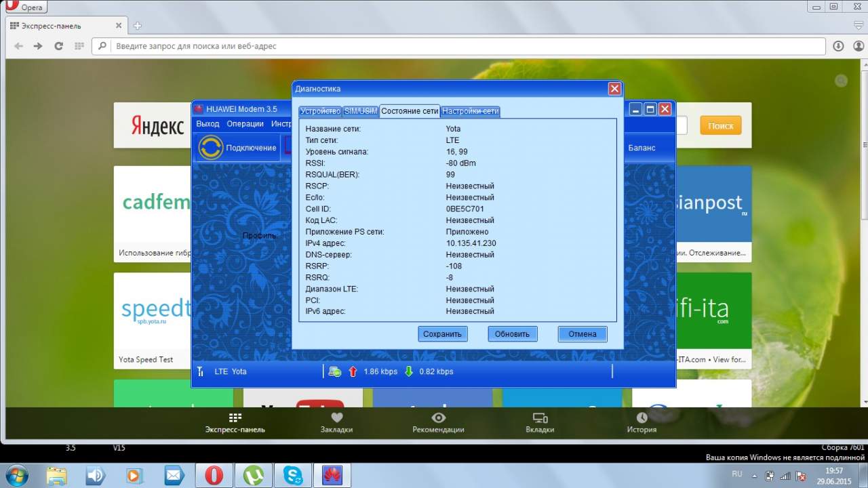The image size is (868, 488).
Task: Open Opera downloads icon
Action: (838, 46)
